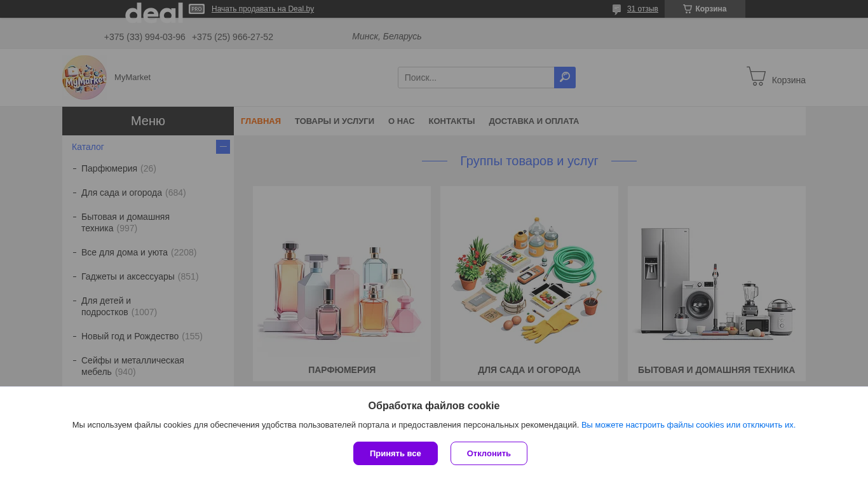Open the MyMarket round logo

tap(85, 78)
